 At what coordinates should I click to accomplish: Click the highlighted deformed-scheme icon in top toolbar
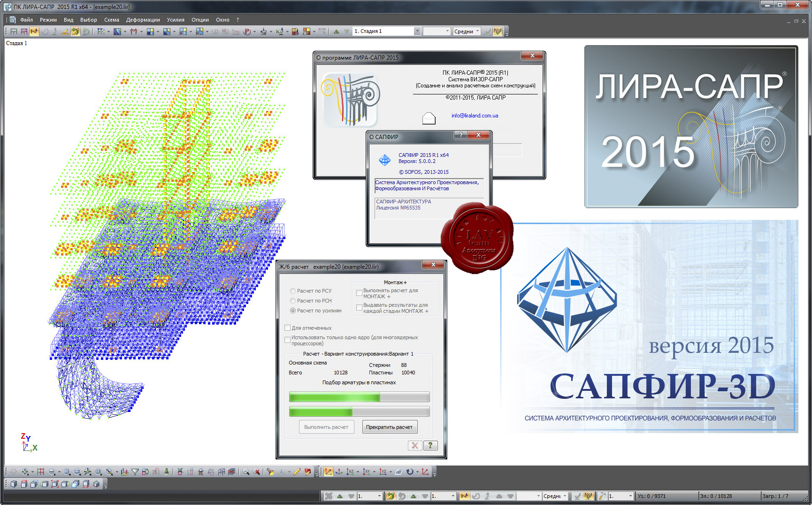pyautogui.click(x=34, y=31)
